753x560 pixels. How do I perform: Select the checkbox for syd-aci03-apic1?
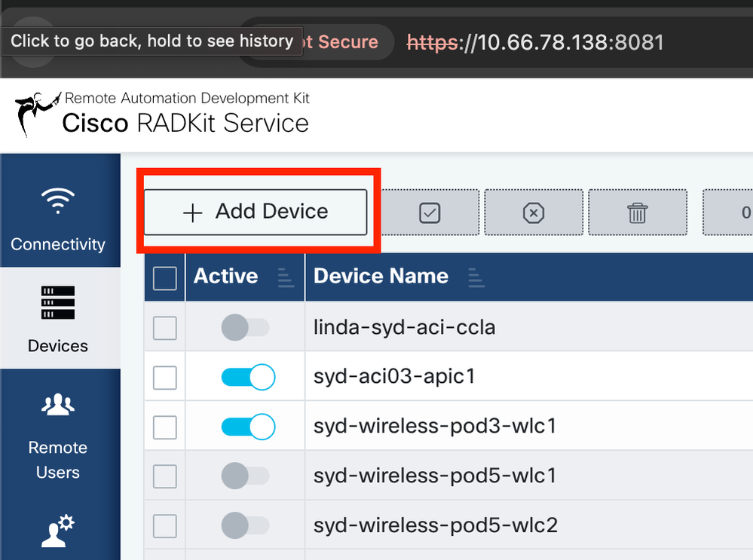pos(165,378)
